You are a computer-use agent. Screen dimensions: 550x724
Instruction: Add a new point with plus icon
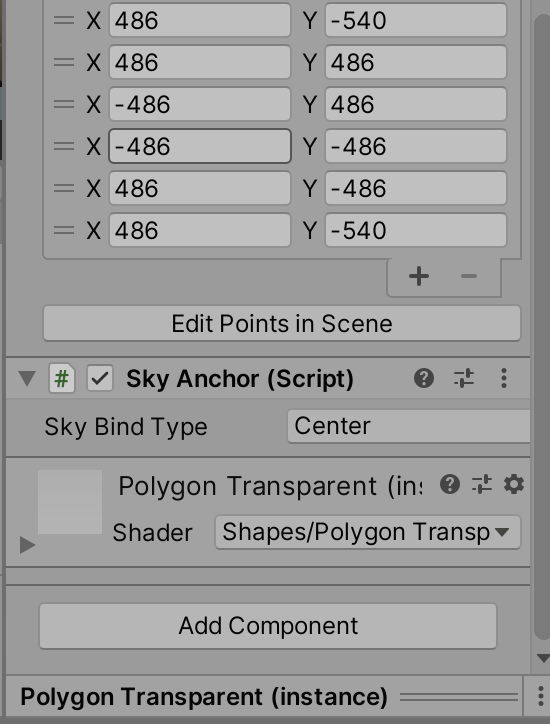pyautogui.click(x=419, y=276)
